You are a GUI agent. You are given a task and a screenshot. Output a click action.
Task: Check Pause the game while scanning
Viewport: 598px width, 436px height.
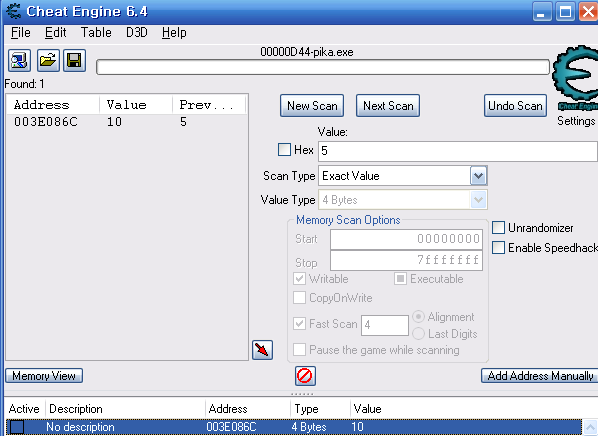click(x=299, y=350)
